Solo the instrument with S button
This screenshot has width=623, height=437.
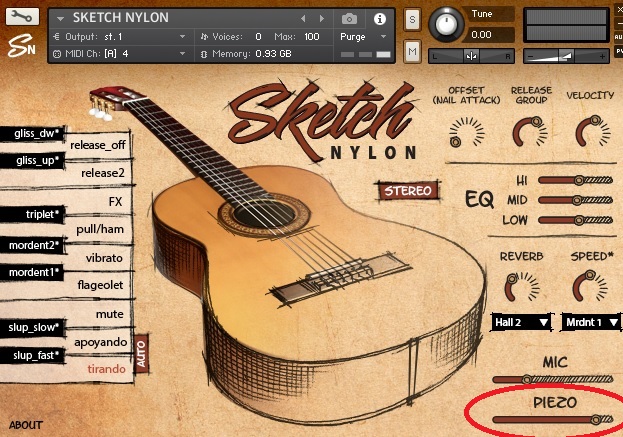(412, 19)
